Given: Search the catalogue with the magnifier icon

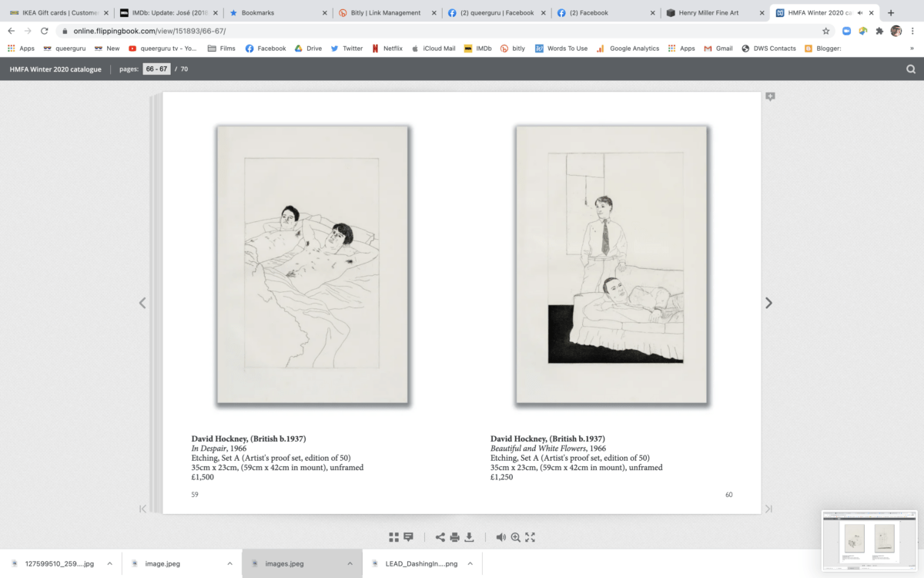Looking at the screenshot, I should tap(911, 69).
